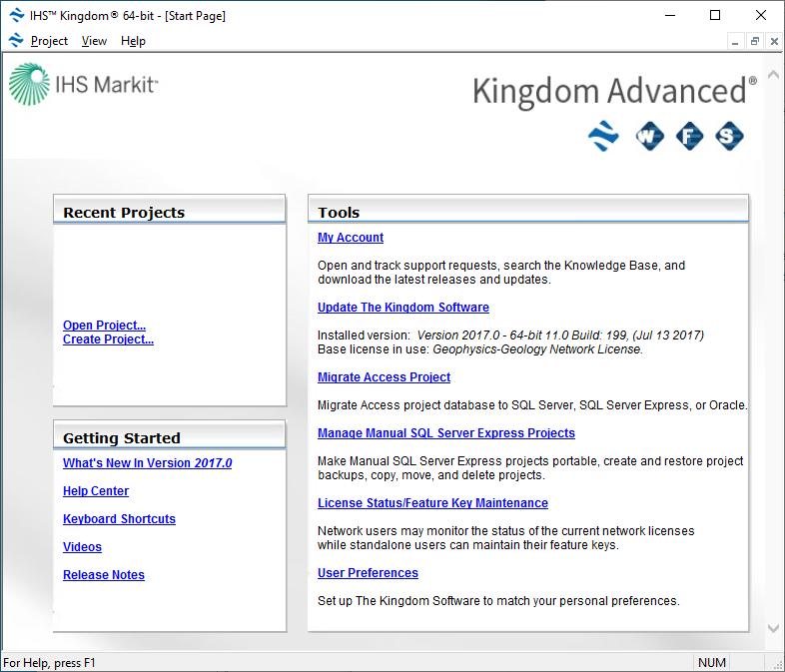Open the Help Center link
This screenshot has height=672, width=785.
96,491
